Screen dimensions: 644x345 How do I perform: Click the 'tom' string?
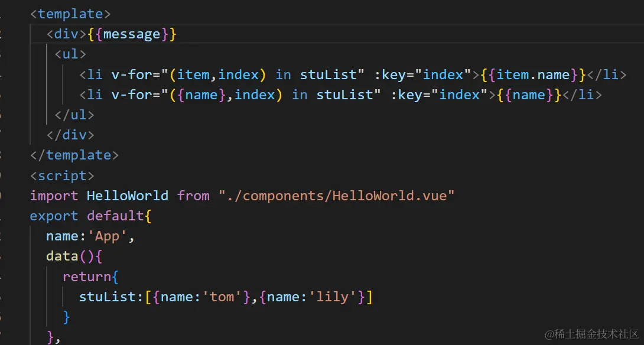[x=222, y=297]
